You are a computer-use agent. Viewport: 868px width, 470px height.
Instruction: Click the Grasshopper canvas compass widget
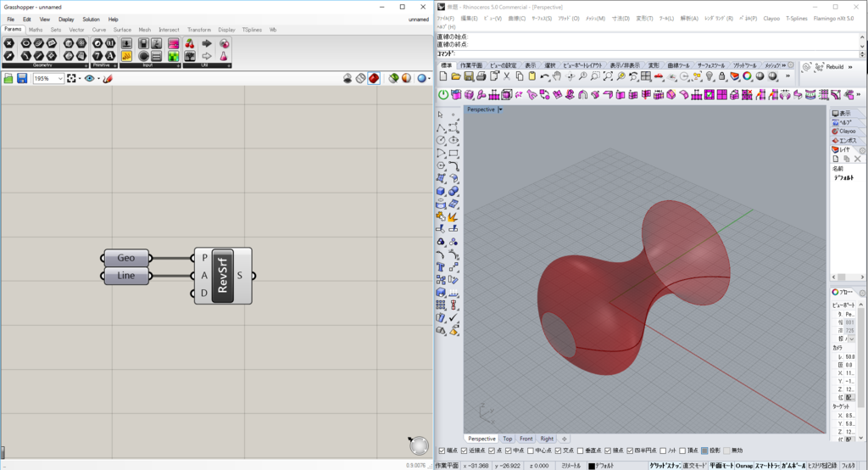click(419, 445)
